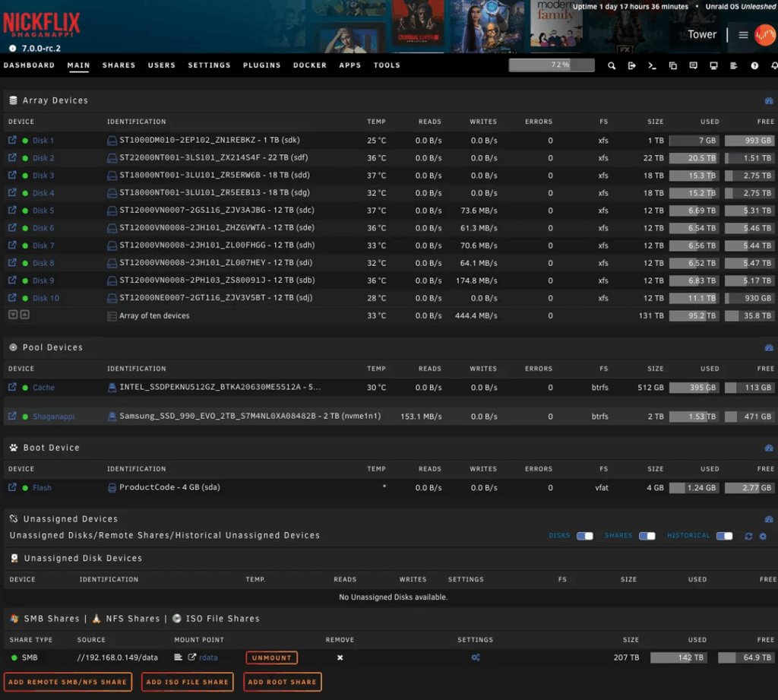The height and width of the screenshot is (700, 778).
Task: Toggle the Disks switch
Action: [584, 536]
